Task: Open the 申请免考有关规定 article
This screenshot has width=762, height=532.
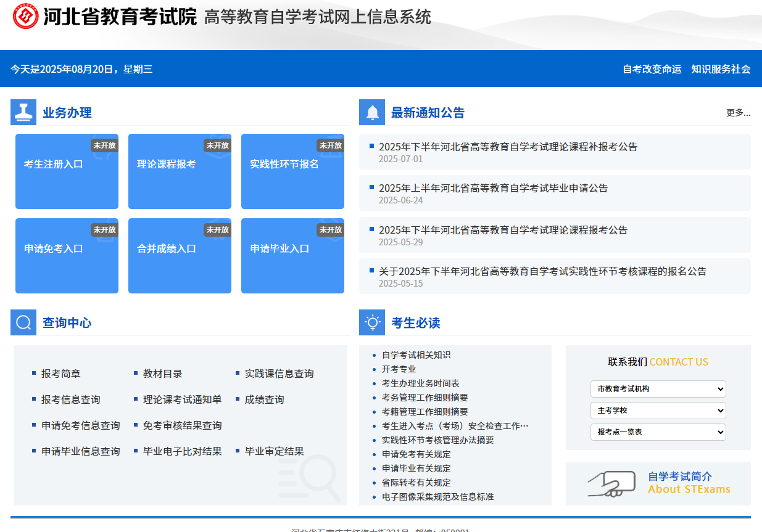Action: point(416,454)
